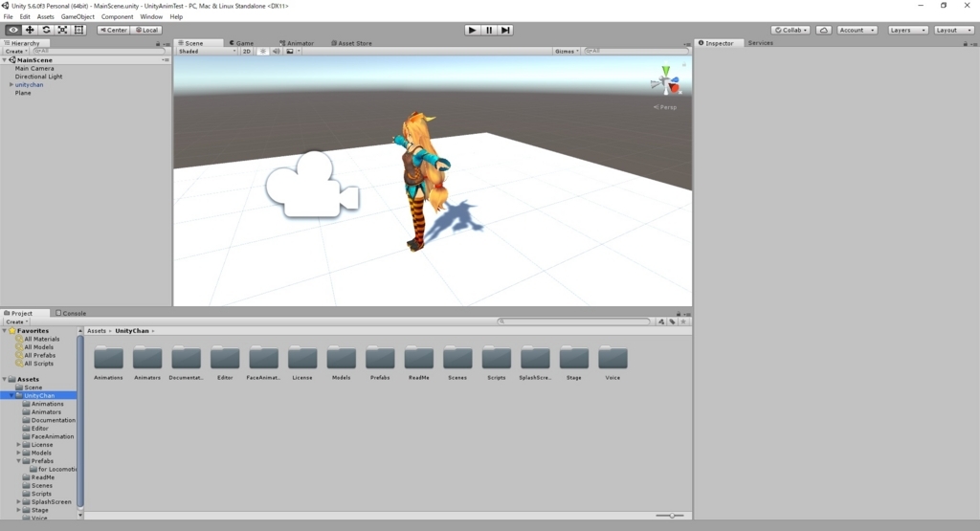Select the Scale tool
Screen dimensions: 980x531
[x=62, y=30]
